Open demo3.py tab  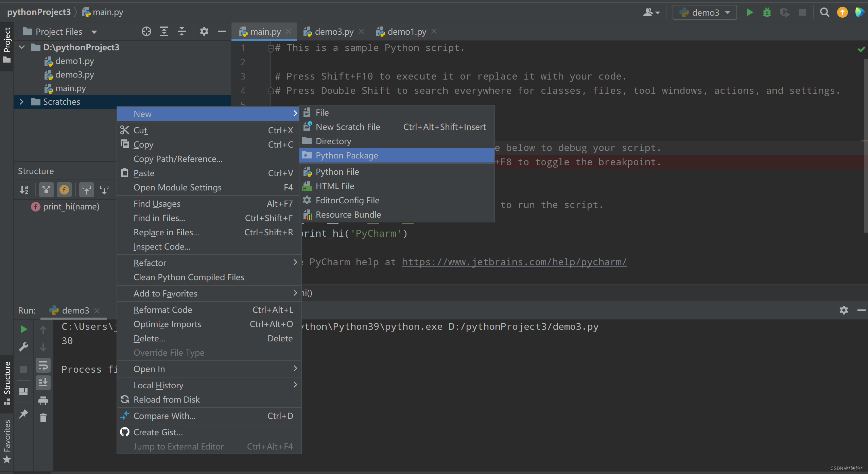[332, 32]
